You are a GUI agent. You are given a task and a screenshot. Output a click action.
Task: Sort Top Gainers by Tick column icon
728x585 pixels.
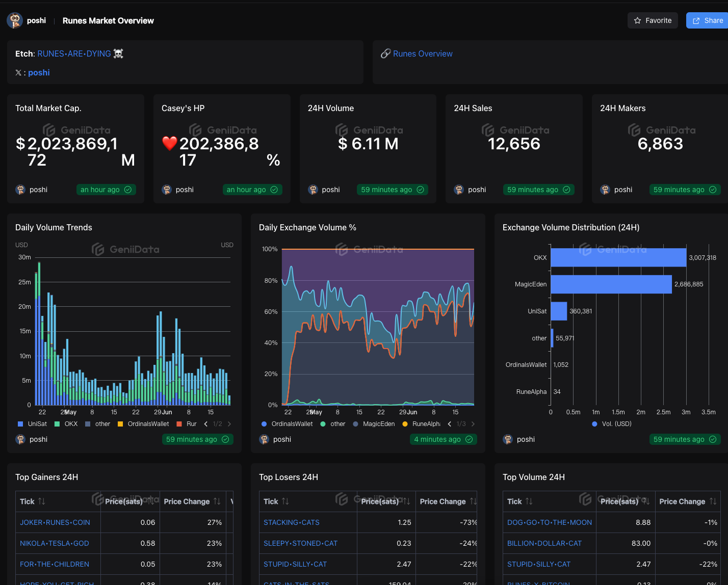pyautogui.click(x=42, y=501)
